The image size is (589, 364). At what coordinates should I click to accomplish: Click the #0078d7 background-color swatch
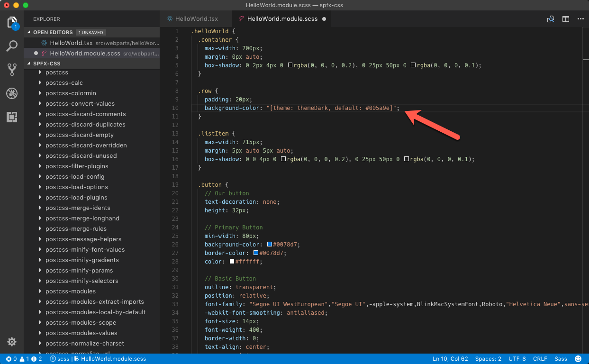tap(270, 245)
